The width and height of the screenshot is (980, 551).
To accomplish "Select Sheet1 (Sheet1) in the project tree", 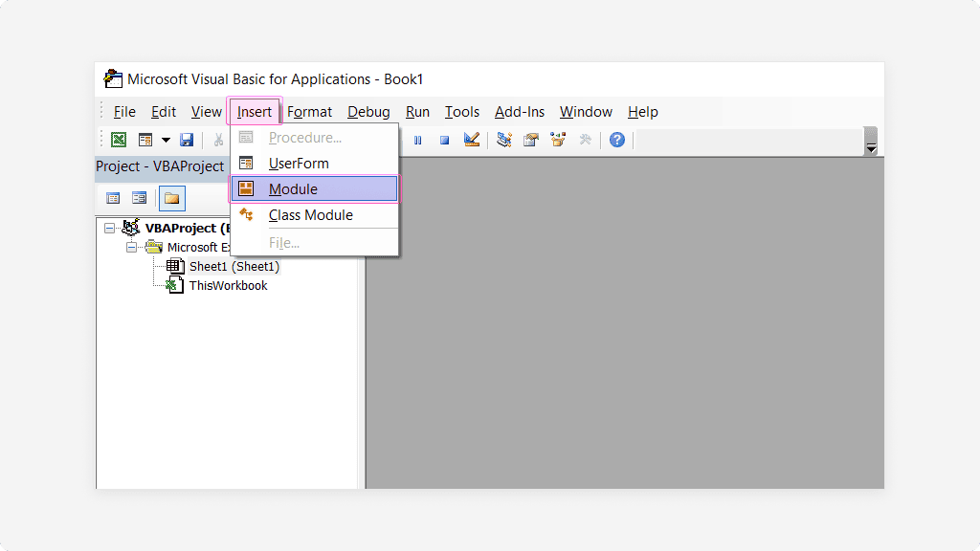I will pos(234,267).
